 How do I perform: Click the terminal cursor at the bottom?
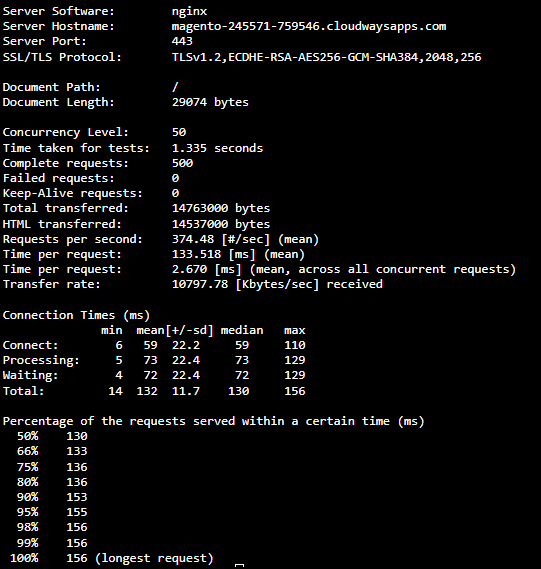point(239,565)
